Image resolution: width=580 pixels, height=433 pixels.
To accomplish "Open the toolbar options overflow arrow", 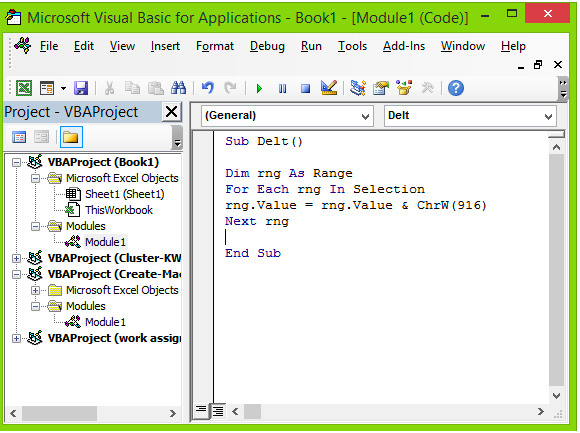I will 563,89.
